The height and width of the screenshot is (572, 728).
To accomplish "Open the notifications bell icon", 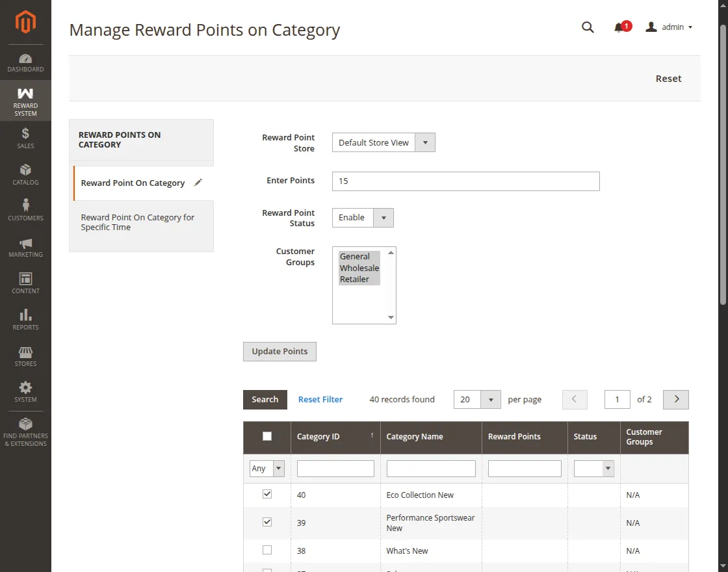I will 618,28.
